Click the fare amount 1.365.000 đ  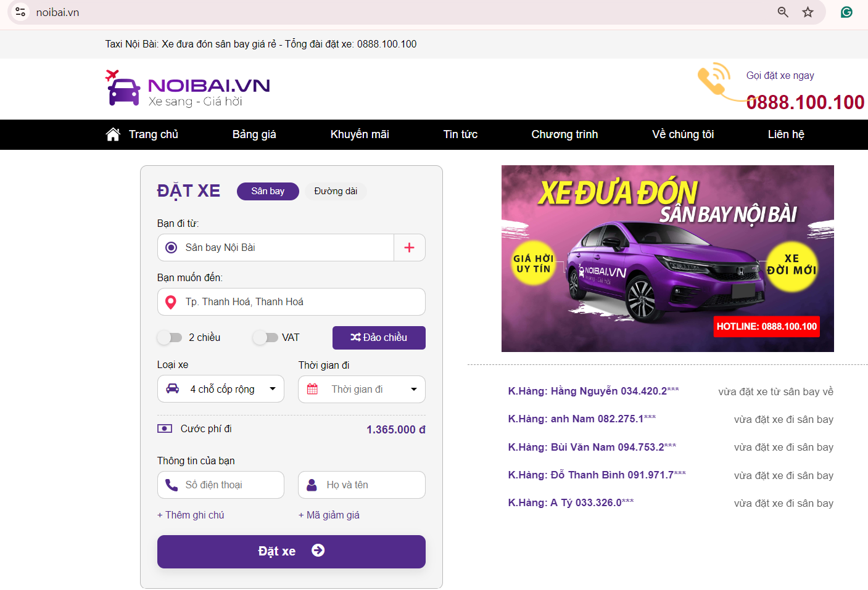[396, 430]
